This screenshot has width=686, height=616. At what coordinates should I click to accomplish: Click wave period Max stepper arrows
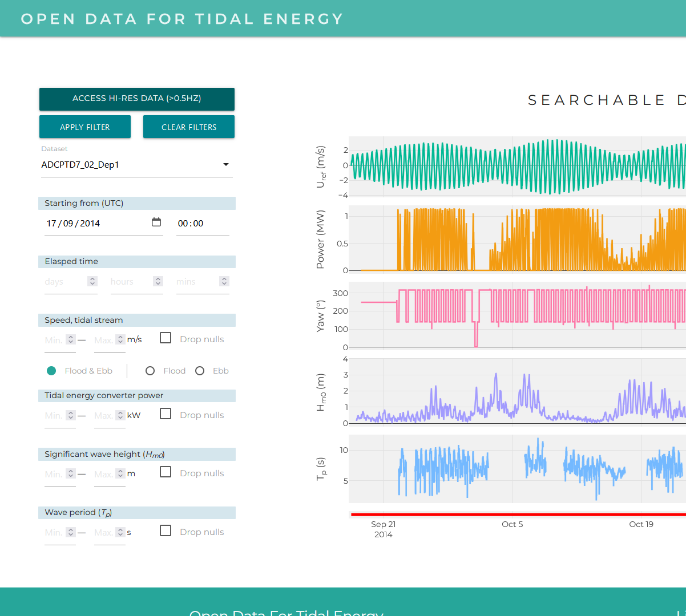[x=120, y=532]
